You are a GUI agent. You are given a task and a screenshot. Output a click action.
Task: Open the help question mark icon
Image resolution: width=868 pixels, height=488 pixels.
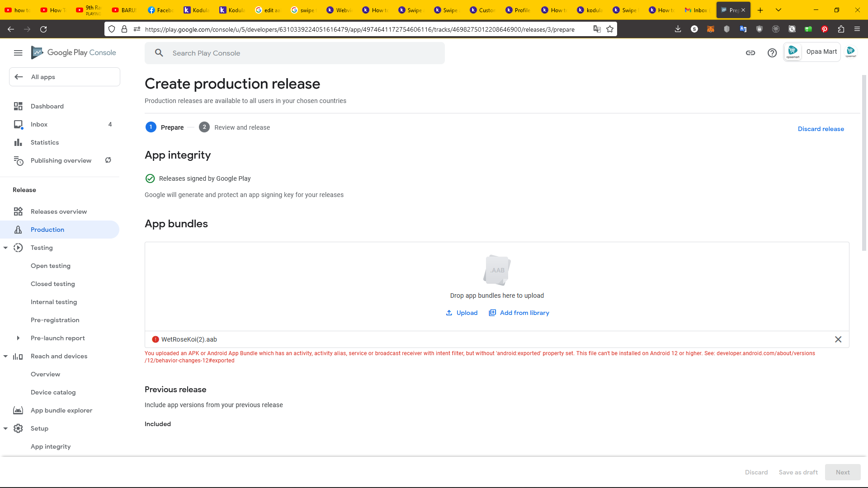point(772,53)
